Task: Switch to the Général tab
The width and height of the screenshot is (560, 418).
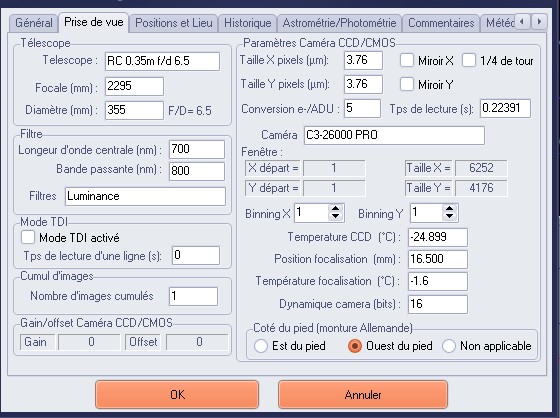Action: 34,23
